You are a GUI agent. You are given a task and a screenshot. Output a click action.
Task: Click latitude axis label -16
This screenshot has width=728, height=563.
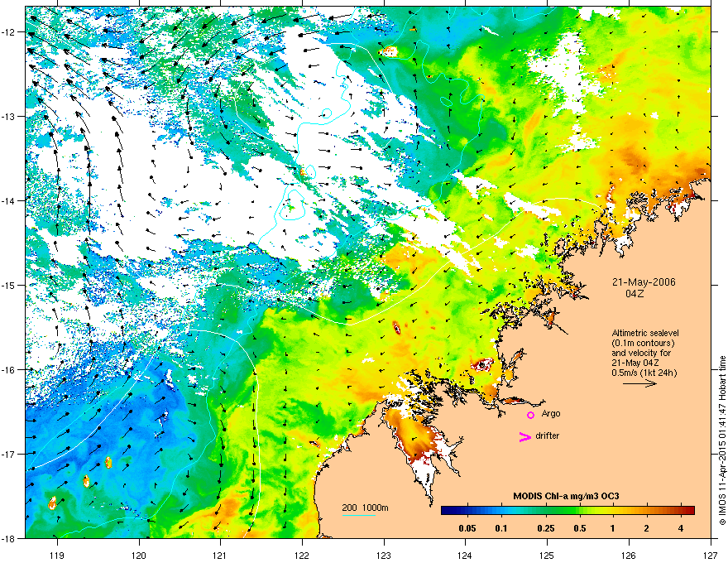coord(9,369)
